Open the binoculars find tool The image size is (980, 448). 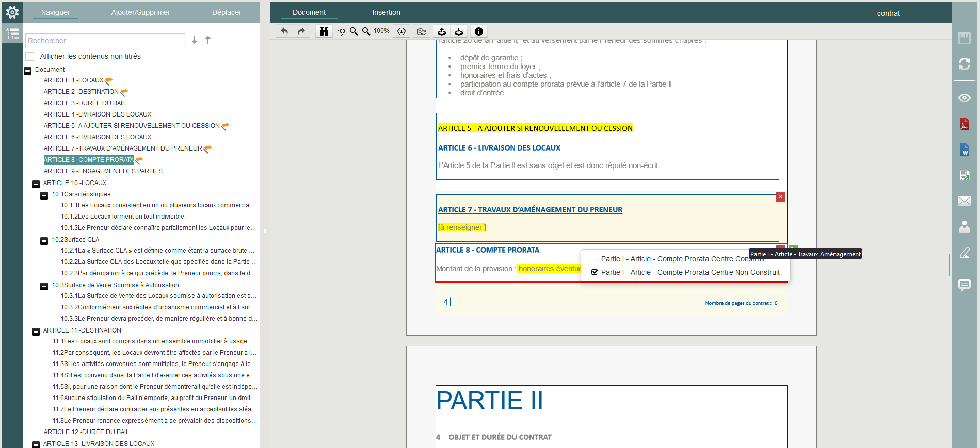coord(324,31)
